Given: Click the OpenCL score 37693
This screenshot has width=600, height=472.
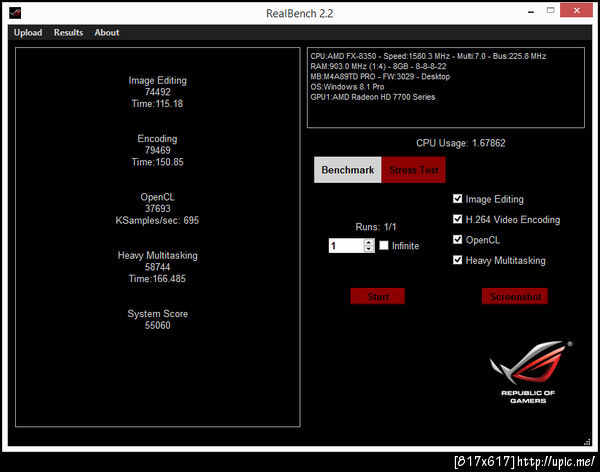Looking at the screenshot, I should pyautogui.click(x=158, y=209).
